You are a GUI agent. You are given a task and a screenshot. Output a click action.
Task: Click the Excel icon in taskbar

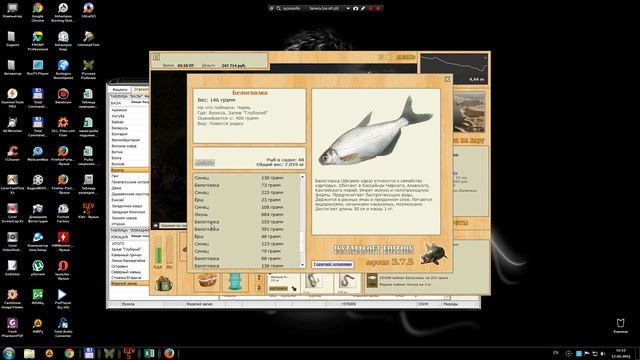click(149, 353)
